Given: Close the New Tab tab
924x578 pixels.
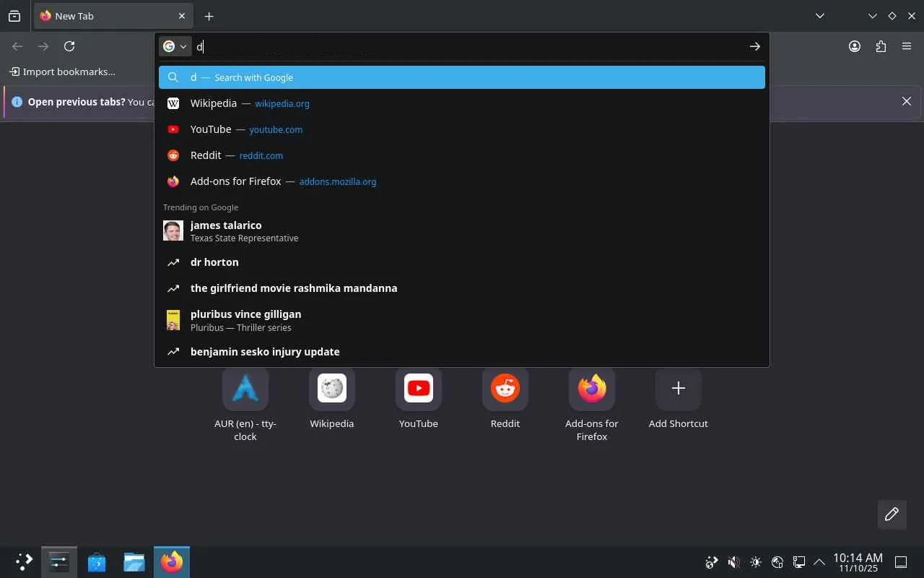Looking at the screenshot, I should pyautogui.click(x=182, y=16).
